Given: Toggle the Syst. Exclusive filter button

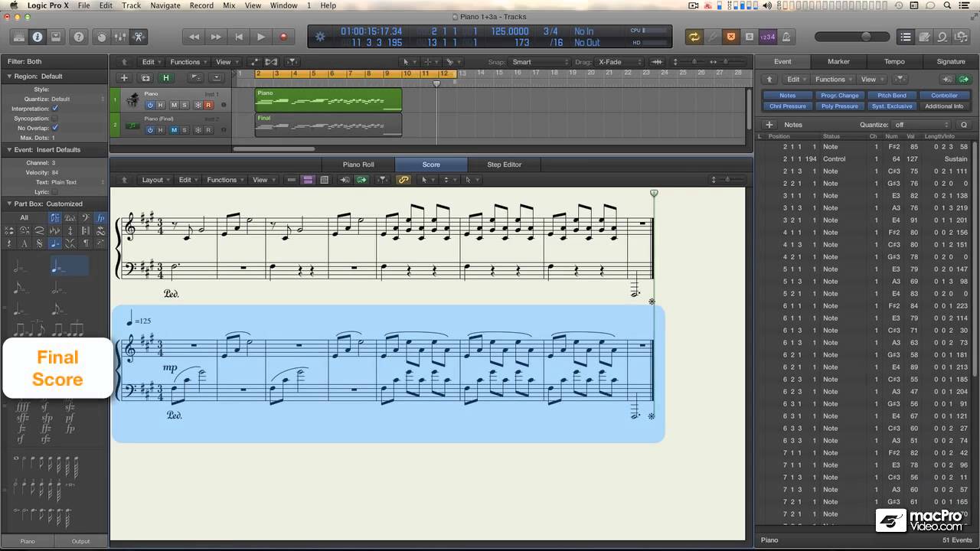Looking at the screenshot, I should 892,106.
